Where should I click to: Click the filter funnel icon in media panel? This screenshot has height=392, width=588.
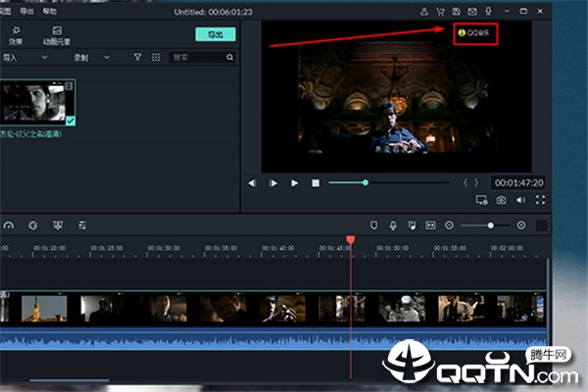[140, 58]
